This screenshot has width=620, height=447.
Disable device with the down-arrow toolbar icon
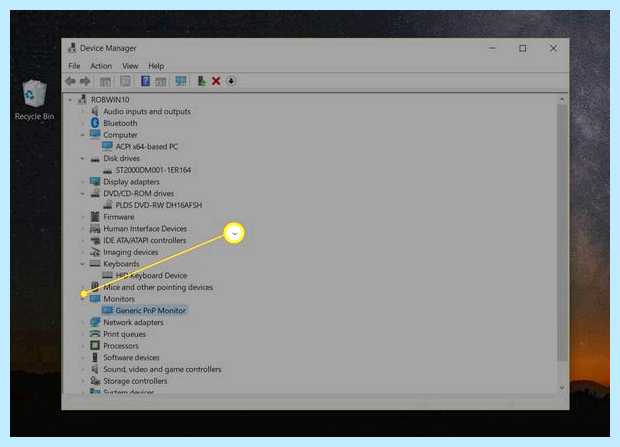click(x=231, y=81)
